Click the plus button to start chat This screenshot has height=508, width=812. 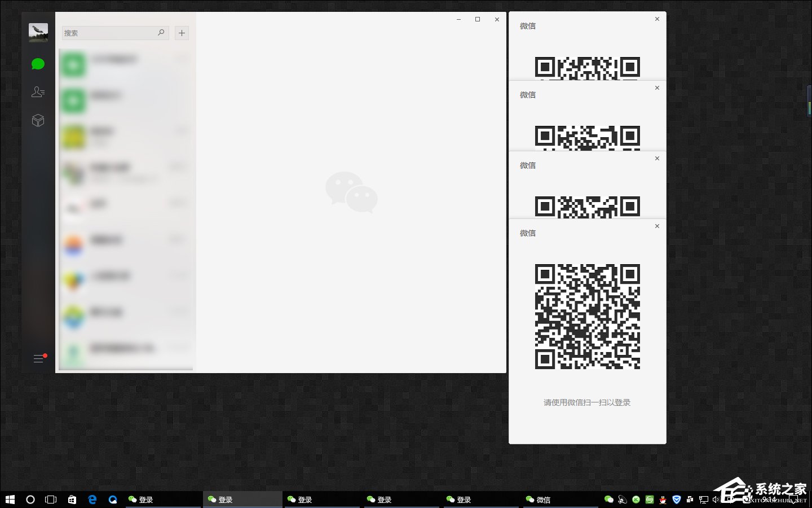(182, 33)
